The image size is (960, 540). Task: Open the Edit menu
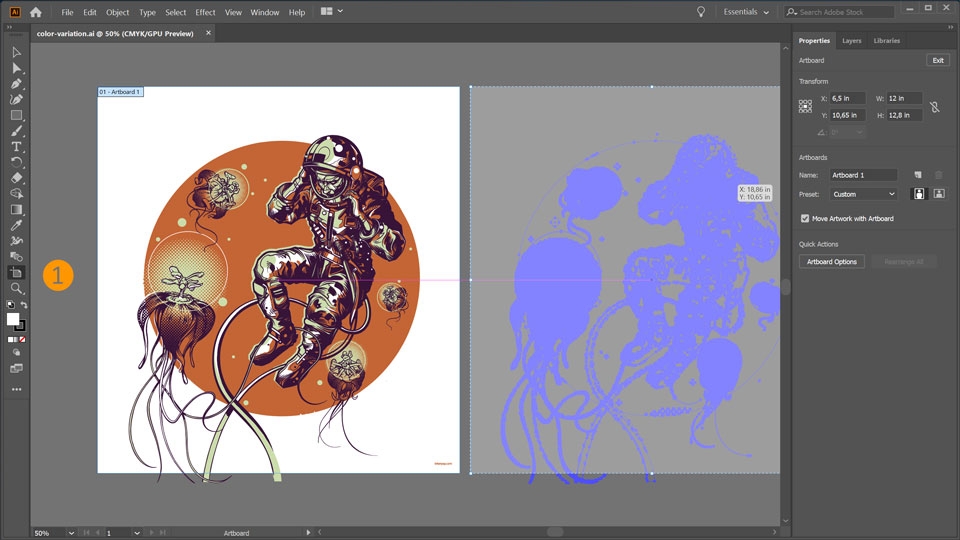[x=90, y=12]
